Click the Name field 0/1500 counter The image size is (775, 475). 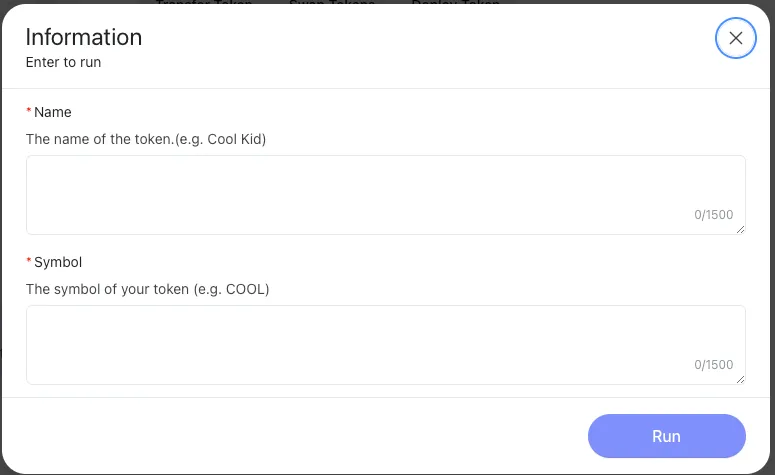[713, 215]
